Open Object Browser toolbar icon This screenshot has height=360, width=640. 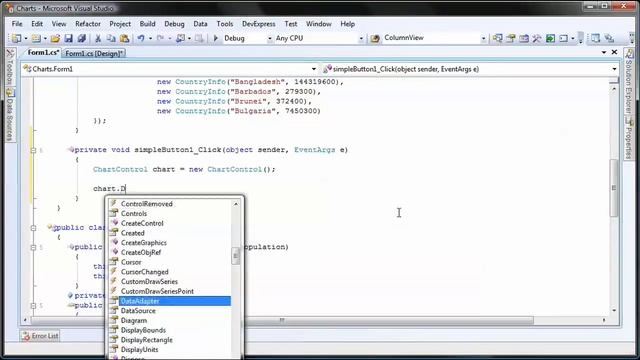(524, 38)
